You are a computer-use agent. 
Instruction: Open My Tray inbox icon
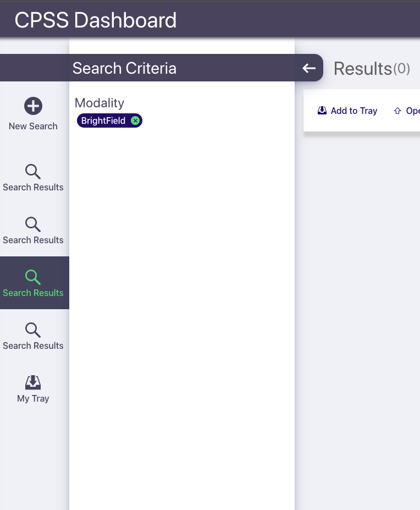(33, 382)
